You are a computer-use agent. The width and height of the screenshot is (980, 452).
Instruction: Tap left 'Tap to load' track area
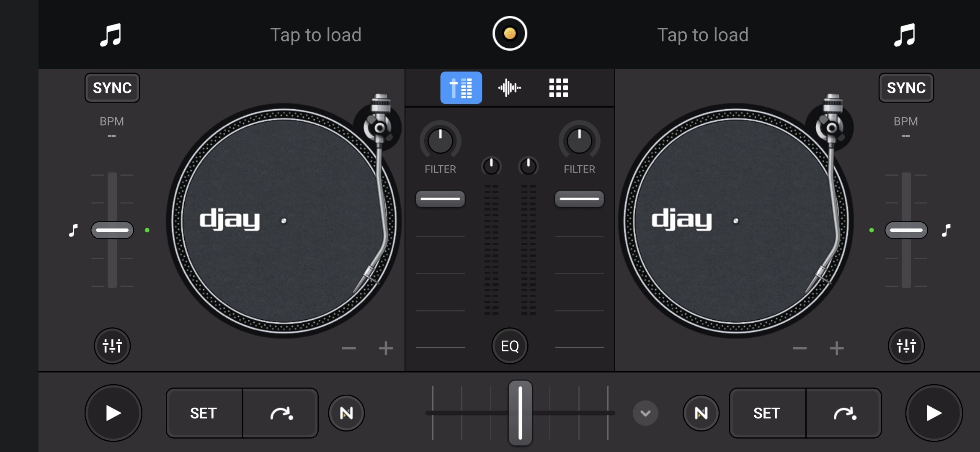pos(316,35)
